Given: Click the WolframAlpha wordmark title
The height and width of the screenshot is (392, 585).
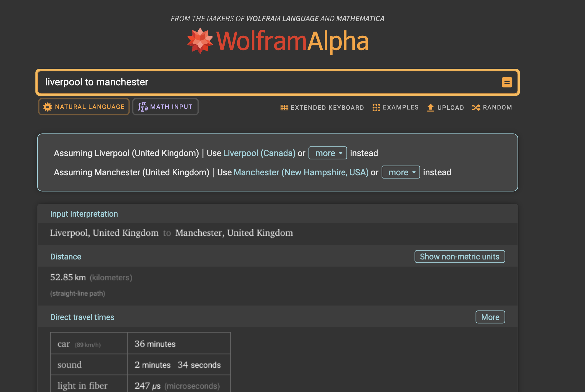Looking at the screenshot, I should coord(292,41).
